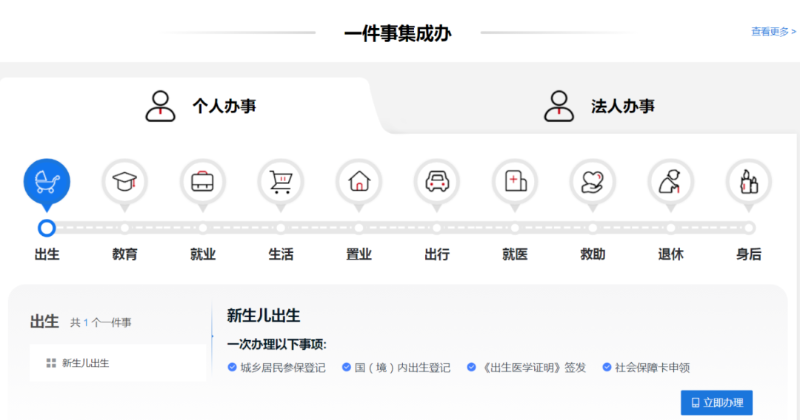Select the elderly person retirement icon
This screenshot has height=420, width=800.
click(671, 182)
